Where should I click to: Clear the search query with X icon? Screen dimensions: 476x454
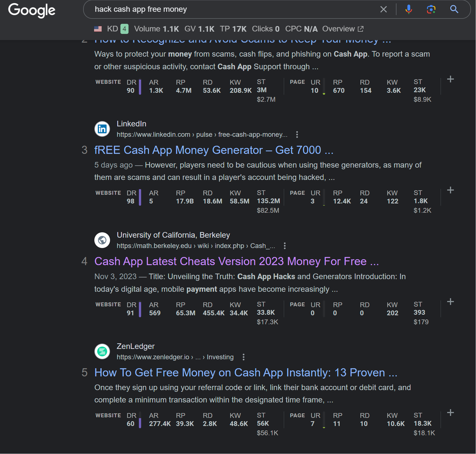(384, 9)
